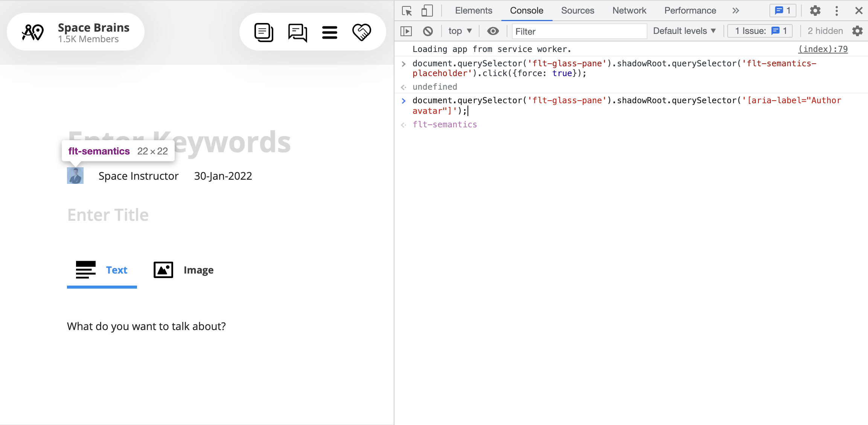Image resolution: width=868 pixels, height=425 pixels.
Task: Switch to the Elements panel
Action: point(473,11)
